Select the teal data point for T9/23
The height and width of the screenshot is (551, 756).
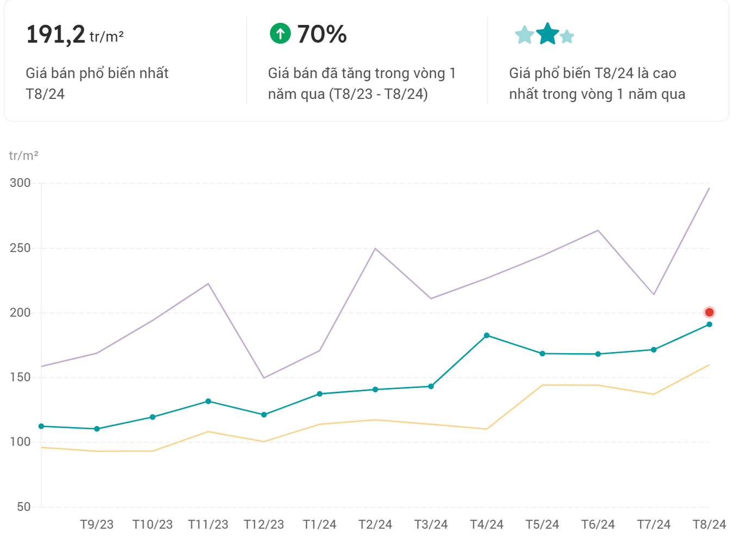tap(97, 429)
